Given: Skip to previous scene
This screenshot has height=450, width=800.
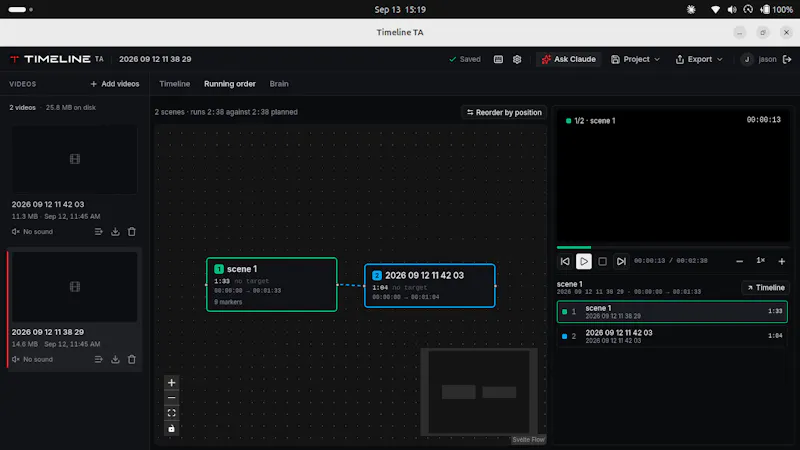Looking at the screenshot, I should (x=565, y=261).
